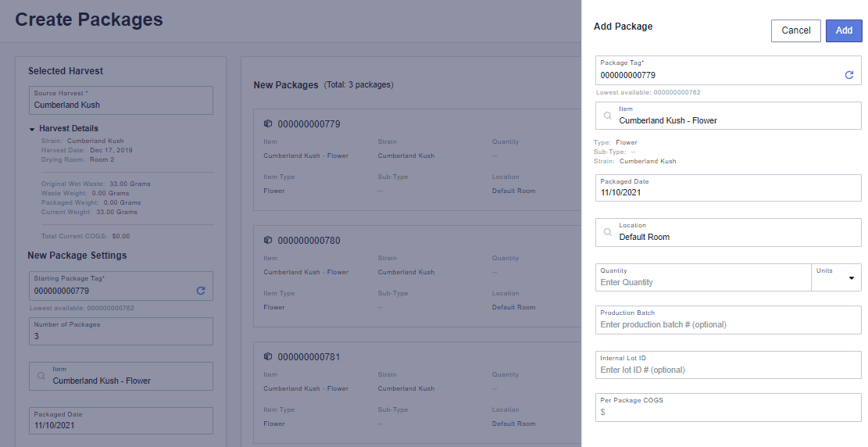Click the New Packages heading

click(286, 84)
